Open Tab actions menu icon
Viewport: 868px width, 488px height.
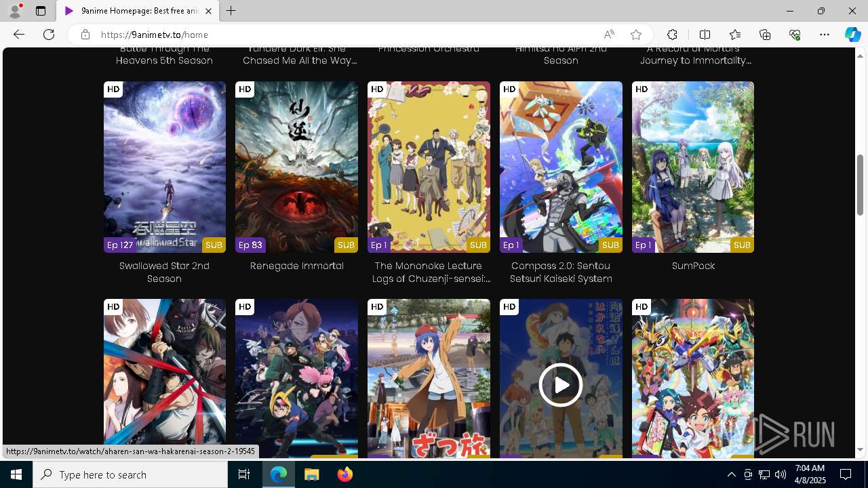point(41,11)
